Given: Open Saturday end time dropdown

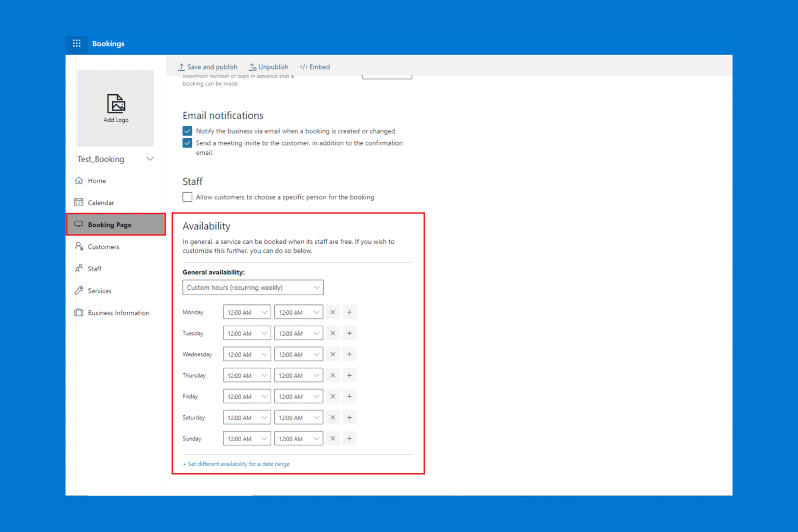Looking at the screenshot, I should click(299, 418).
